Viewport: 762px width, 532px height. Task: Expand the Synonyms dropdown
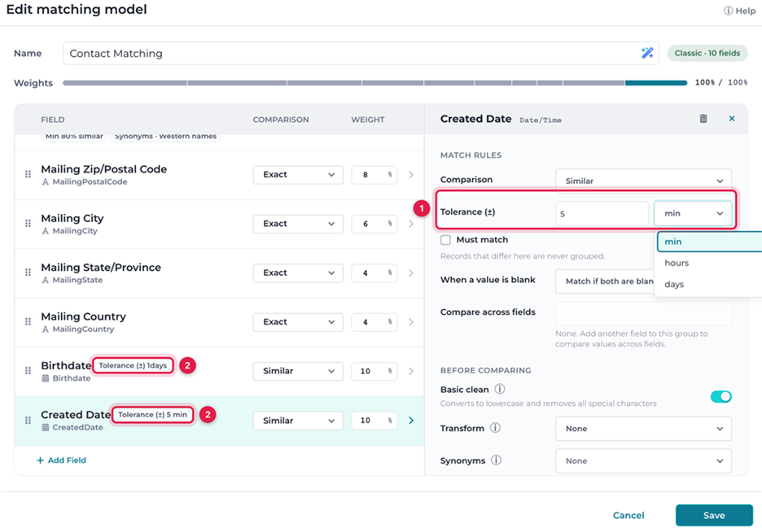point(643,461)
